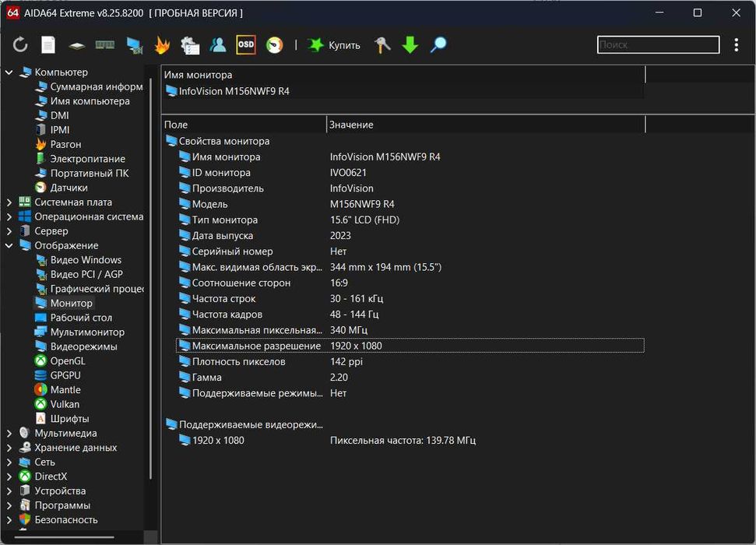Expand the Сервер tree node

pos(9,231)
